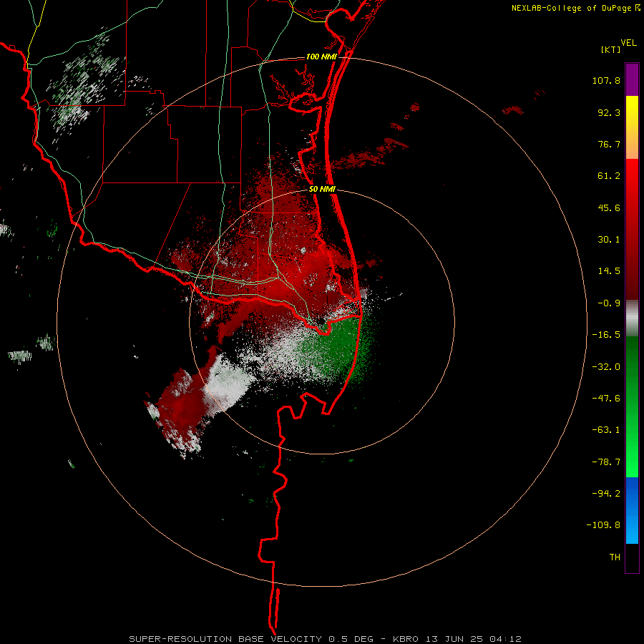Select the 45.6 velocity scale label
Screen dimensions: 644x644
tap(609, 208)
